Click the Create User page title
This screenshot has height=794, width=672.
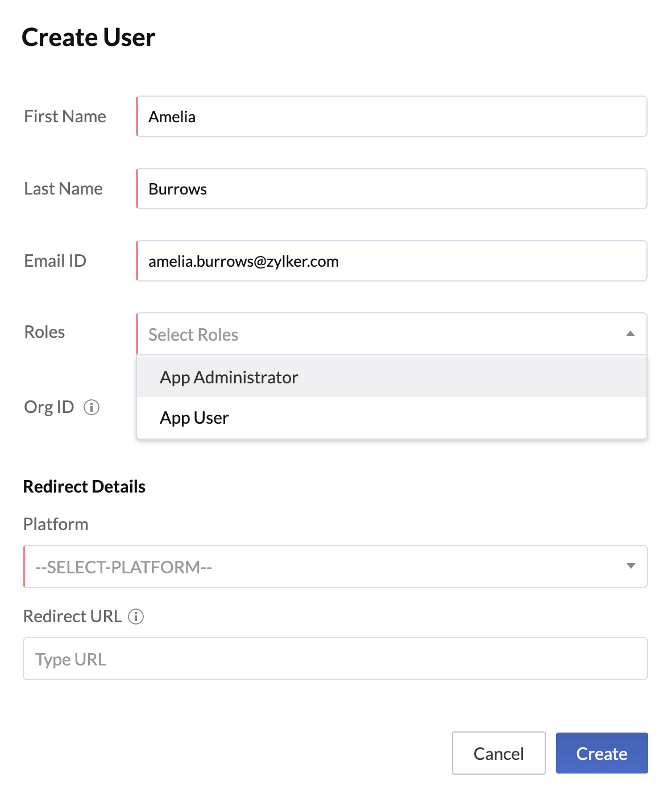point(88,38)
